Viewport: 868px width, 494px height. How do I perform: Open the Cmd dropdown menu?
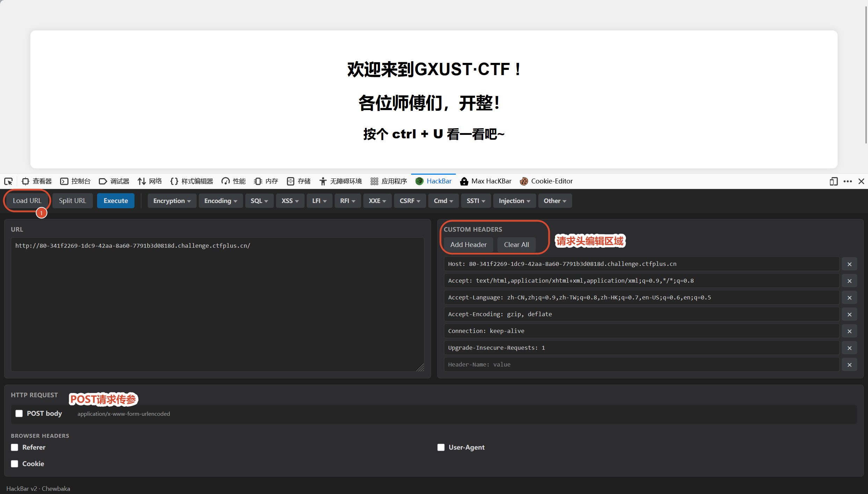(443, 201)
